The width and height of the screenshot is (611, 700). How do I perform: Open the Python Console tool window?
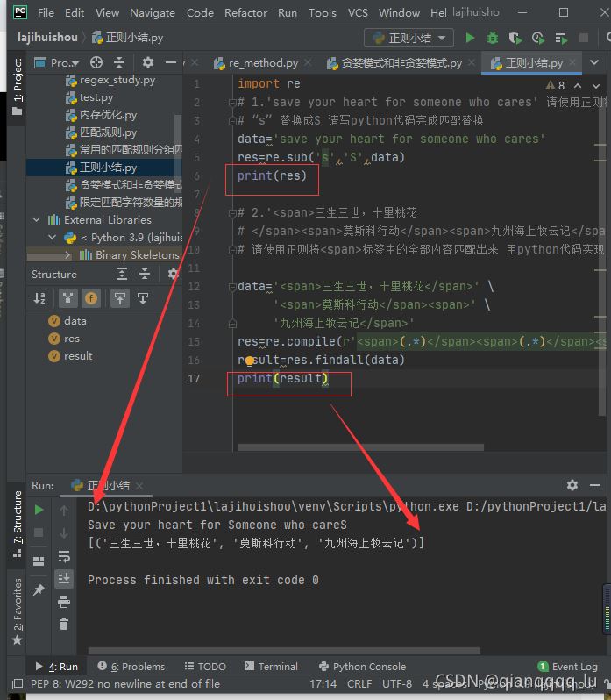[362, 667]
